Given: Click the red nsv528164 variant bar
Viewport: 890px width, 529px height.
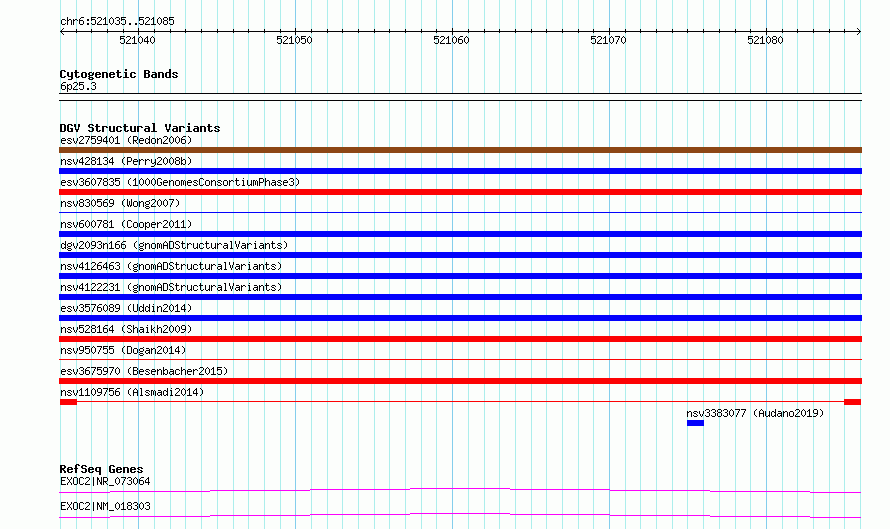Looking at the screenshot, I should 460,339.
